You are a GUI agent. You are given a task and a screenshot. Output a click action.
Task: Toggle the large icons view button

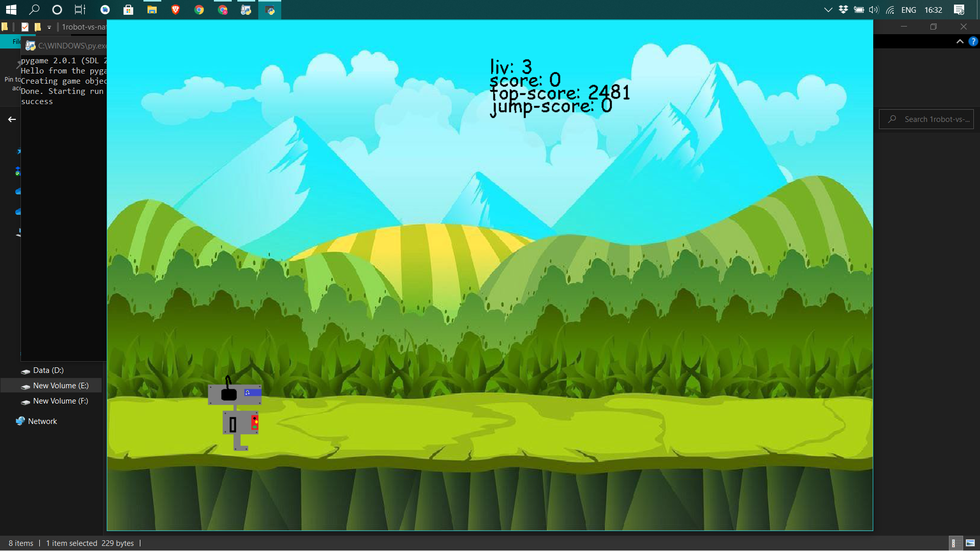tap(970, 543)
